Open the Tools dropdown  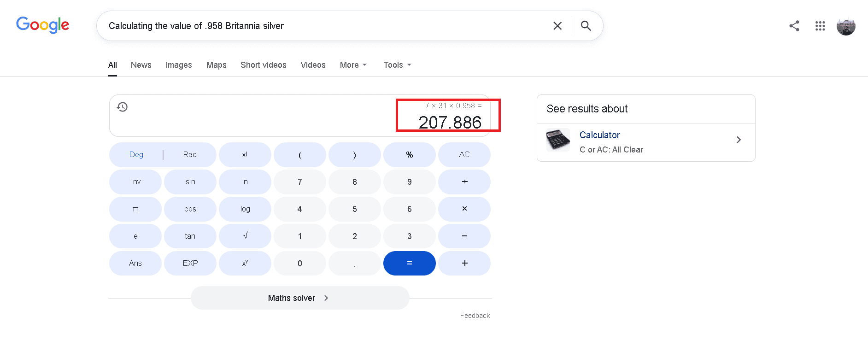click(x=397, y=65)
